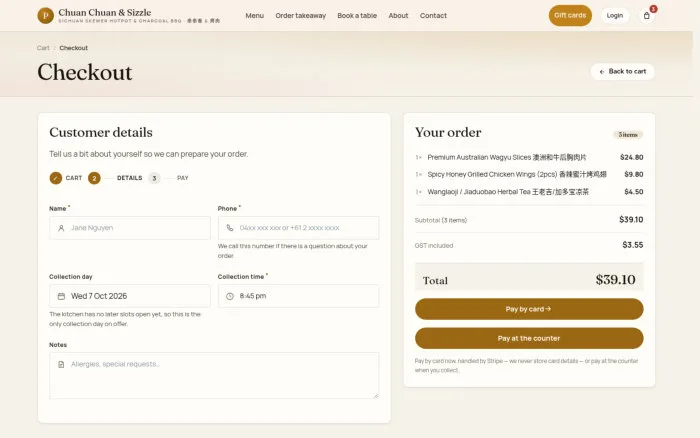Click Premium Australian Wagyu Slices item
The width and height of the screenshot is (700, 438).
click(507, 157)
